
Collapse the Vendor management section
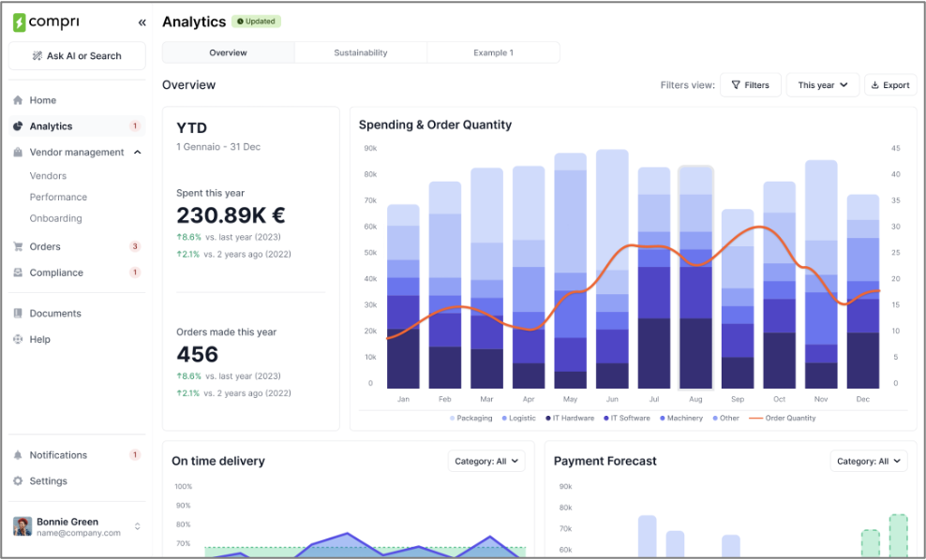(138, 153)
